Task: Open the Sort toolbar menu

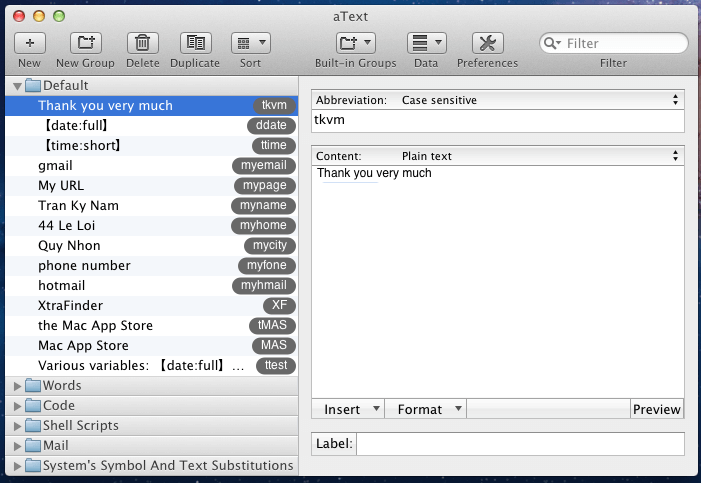Action: (250, 43)
